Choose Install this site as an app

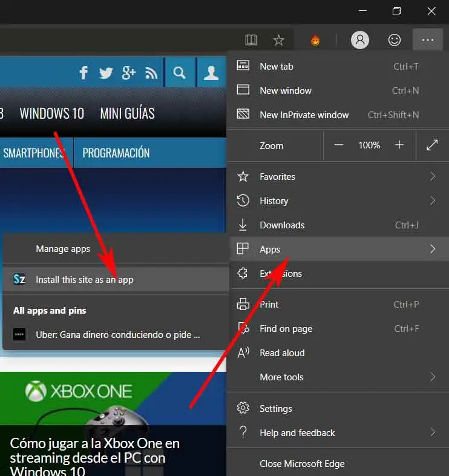116,279
